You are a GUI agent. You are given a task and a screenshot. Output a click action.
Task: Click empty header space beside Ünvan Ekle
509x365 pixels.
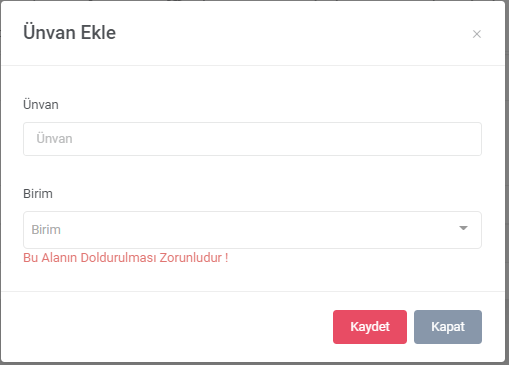coord(293,33)
